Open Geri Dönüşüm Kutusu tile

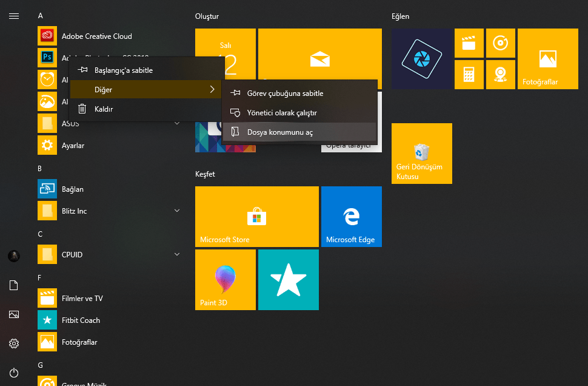coord(422,153)
